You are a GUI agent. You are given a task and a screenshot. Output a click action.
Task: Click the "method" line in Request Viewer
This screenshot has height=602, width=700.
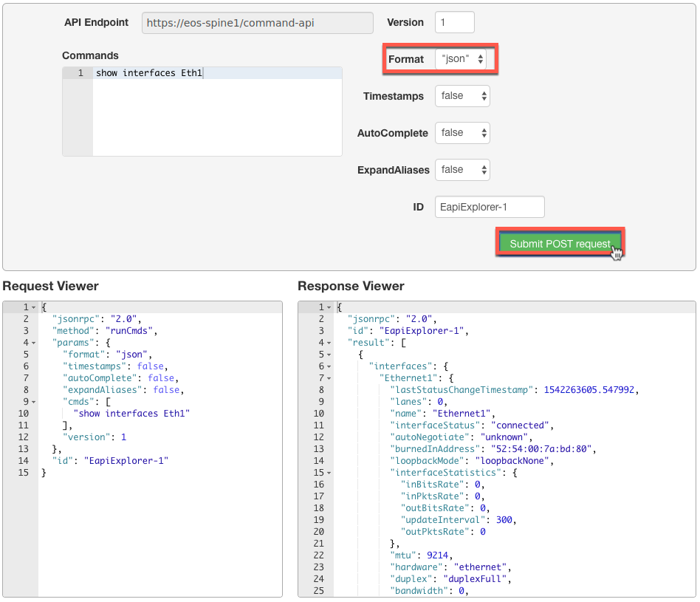click(105, 331)
